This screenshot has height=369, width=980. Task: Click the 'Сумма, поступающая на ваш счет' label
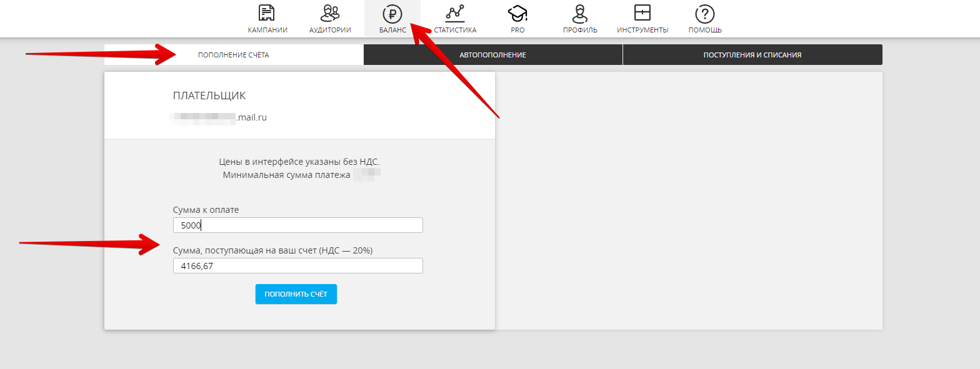[x=272, y=250]
